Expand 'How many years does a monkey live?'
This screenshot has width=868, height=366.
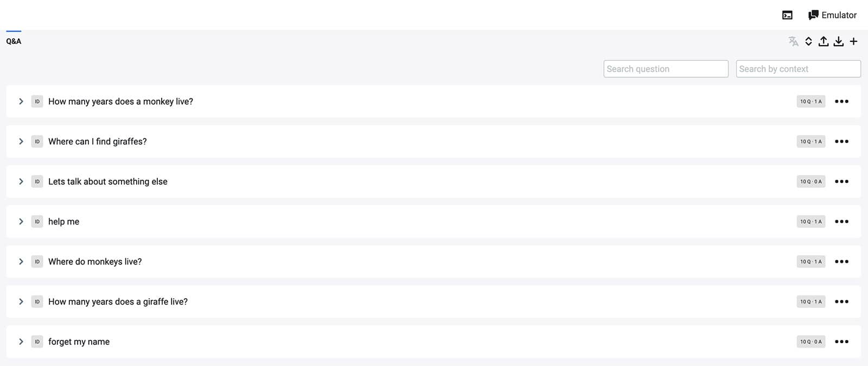coord(21,102)
